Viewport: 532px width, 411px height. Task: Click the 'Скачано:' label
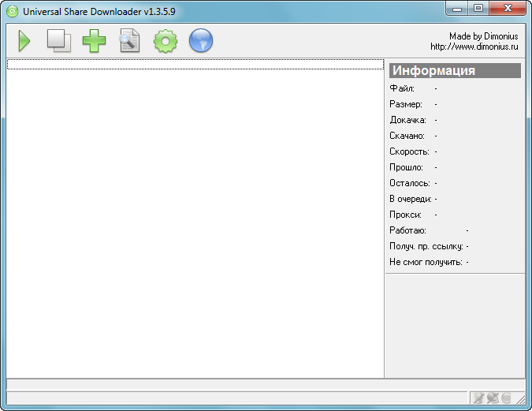(407, 136)
